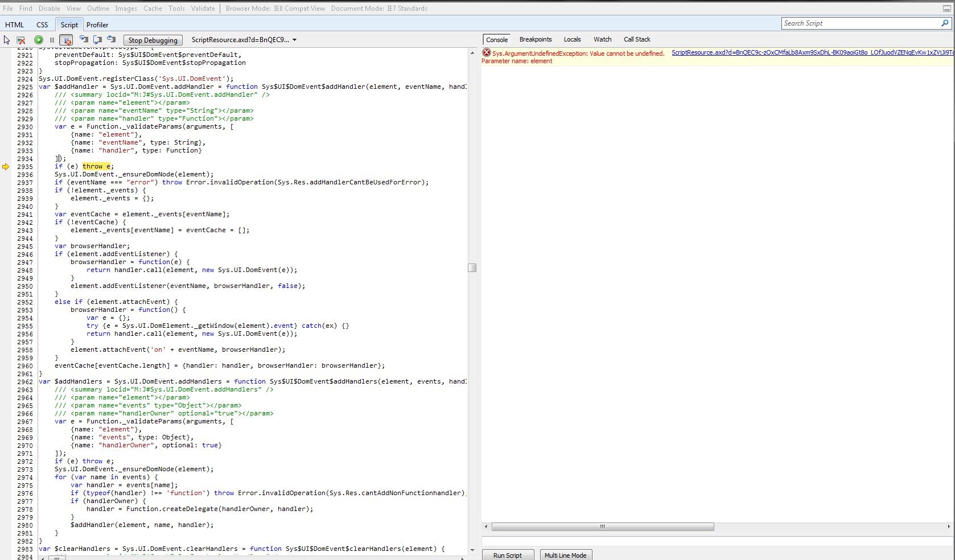Click line number 2962 in the gutter
The width and height of the screenshot is (955, 560).
24,382
